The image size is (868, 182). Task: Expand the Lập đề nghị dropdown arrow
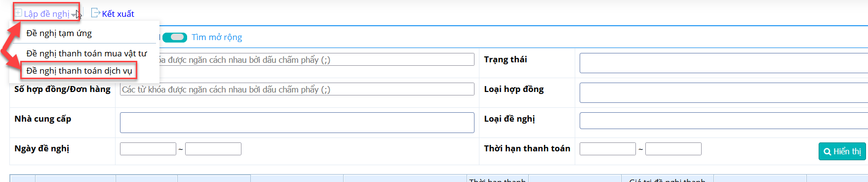pyautogui.click(x=74, y=15)
